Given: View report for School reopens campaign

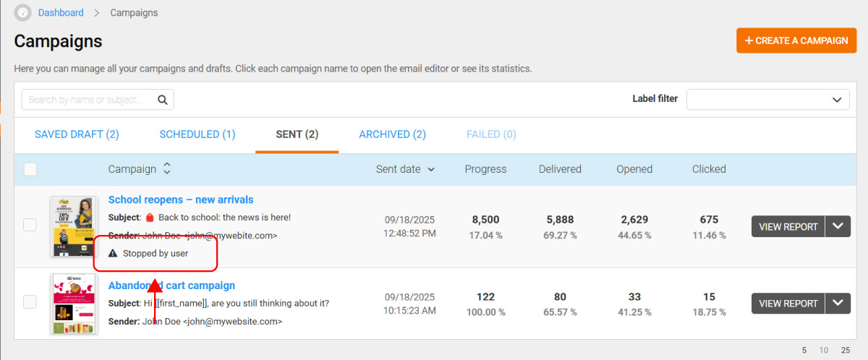Looking at the screenshot, I should point(788,226).
